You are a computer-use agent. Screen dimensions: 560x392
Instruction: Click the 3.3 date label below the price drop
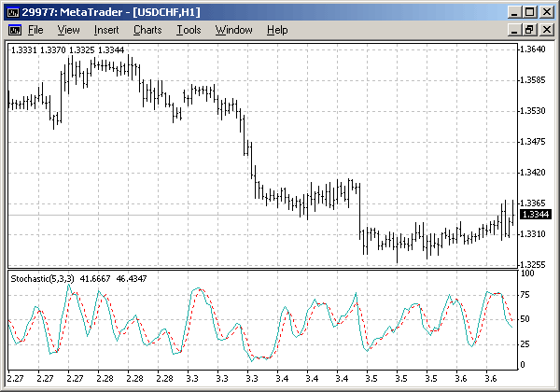tap(252, 378)
